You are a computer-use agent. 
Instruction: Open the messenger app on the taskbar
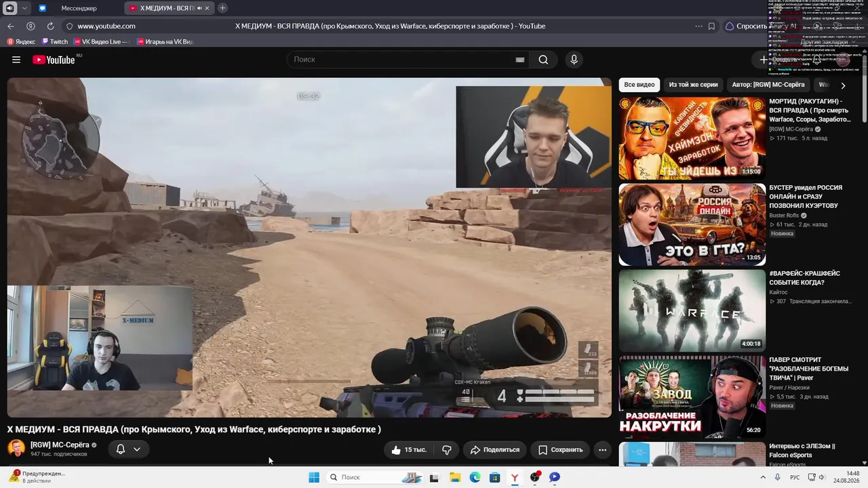click(555, 477)
